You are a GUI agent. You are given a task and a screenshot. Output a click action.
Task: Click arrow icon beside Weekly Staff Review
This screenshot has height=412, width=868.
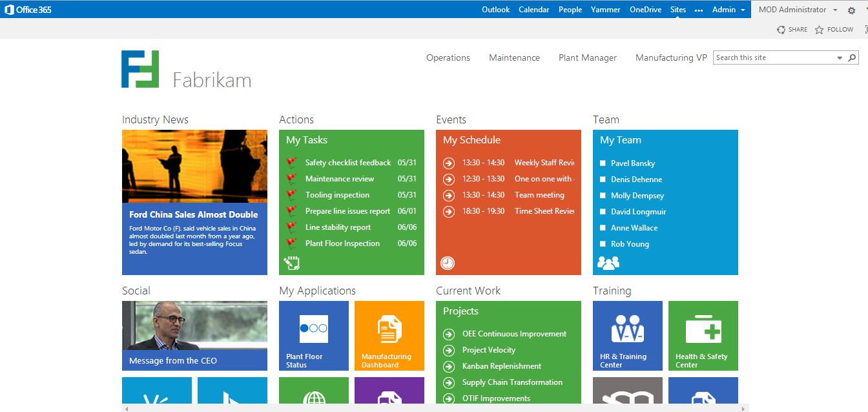pyautogui.click(x=449, y=163)
